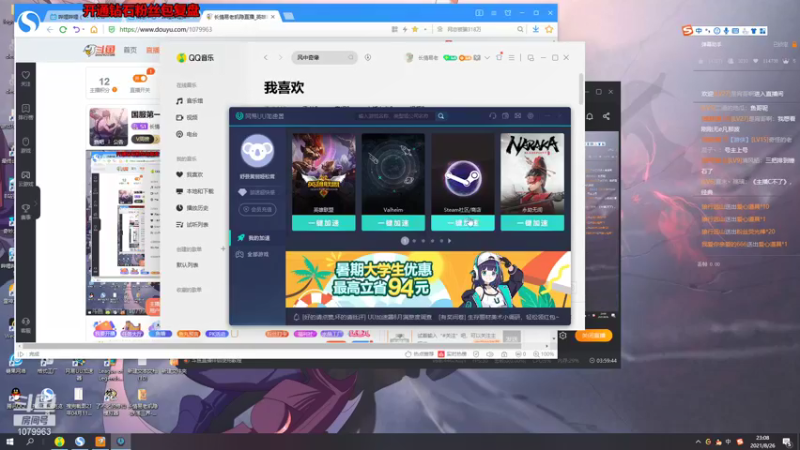Open the Douyu homepage nav tab

click(130, 50)
